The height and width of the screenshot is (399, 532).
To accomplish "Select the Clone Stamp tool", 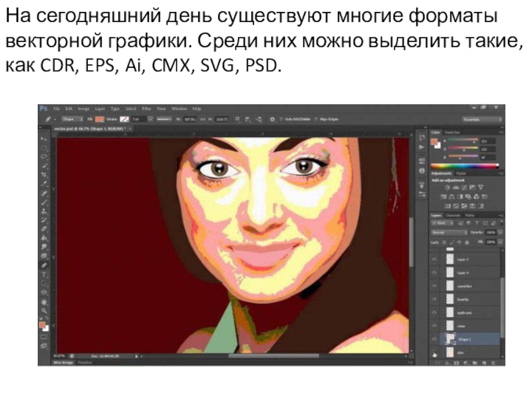I will pyautogui.click(x=44, y=211).
